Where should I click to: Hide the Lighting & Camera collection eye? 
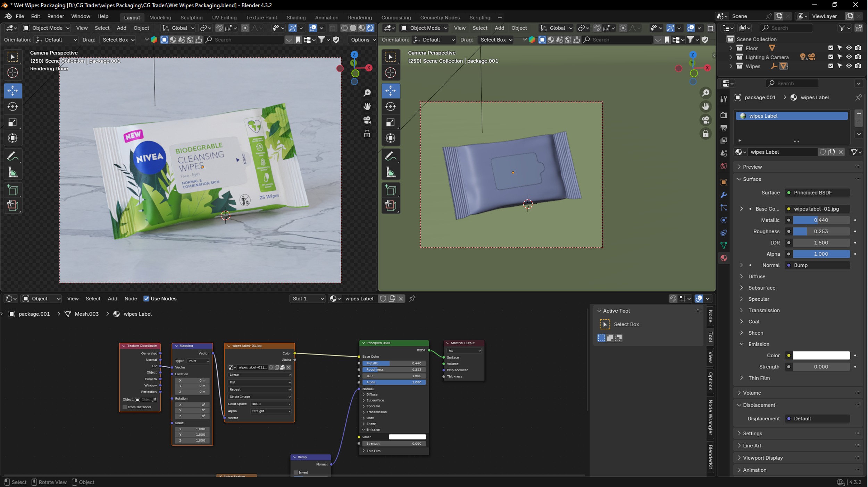pos(849,57)
